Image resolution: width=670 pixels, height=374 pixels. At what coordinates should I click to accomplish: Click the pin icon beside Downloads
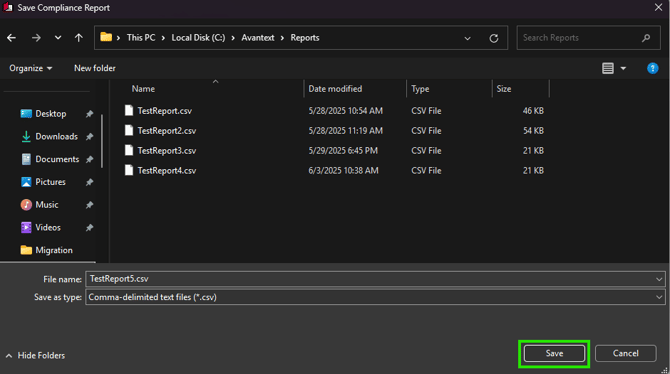tap(89, 137)
